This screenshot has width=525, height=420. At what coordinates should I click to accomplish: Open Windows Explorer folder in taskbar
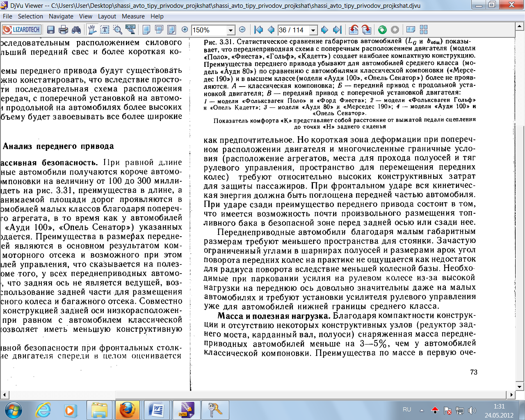99,410
